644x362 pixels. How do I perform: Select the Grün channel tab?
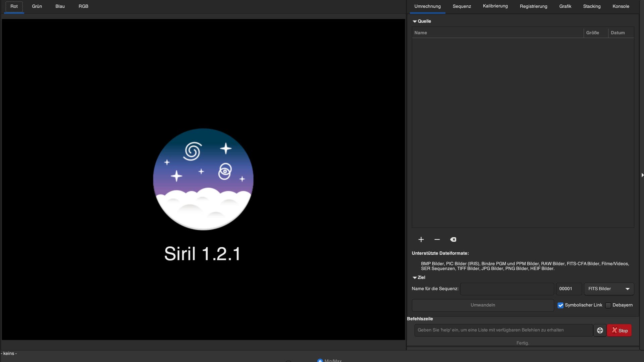[x=37, y=7]
